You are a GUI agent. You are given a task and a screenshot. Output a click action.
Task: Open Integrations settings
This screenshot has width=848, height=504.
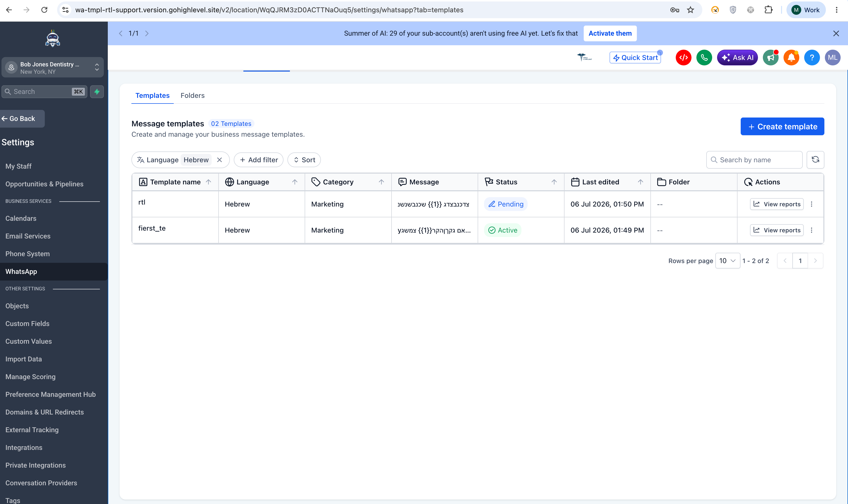(x=24, y=447)
